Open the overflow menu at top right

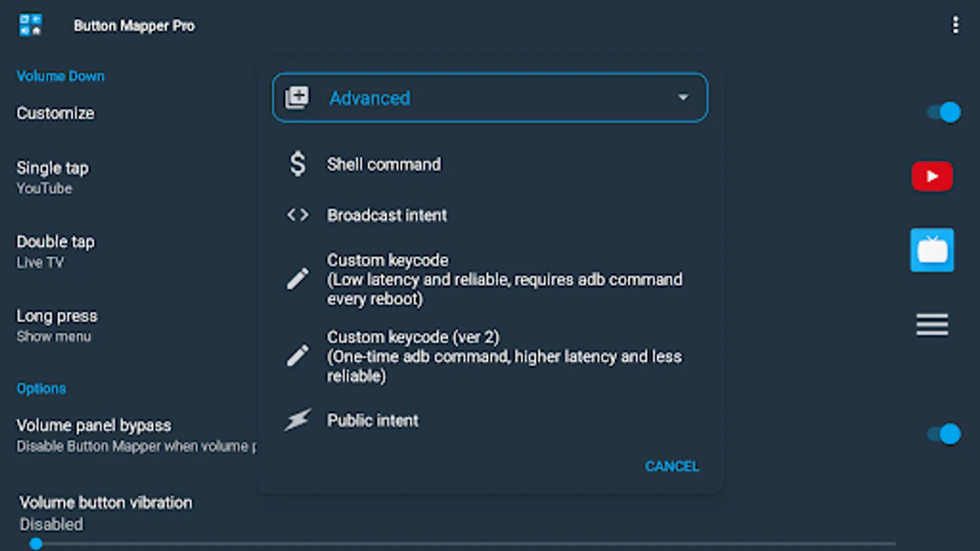pos(956,24)
